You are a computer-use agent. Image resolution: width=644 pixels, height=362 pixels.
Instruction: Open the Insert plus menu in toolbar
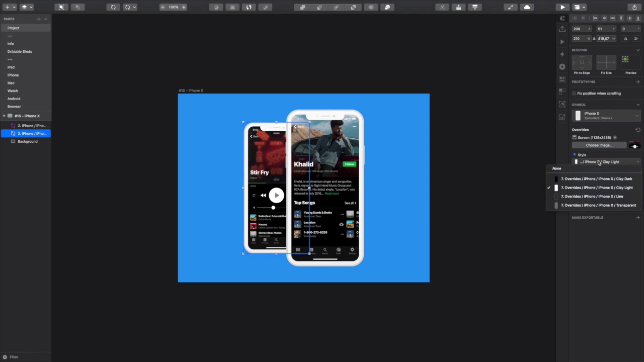tap(10, 7)
